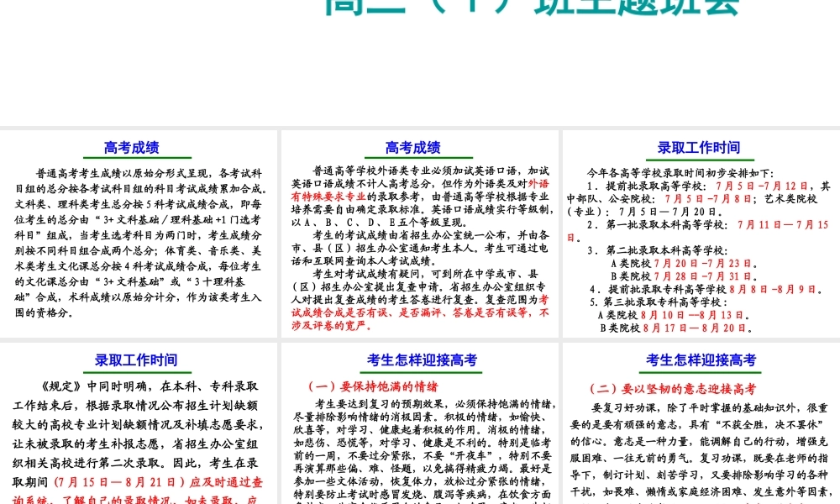Click the line 今年各高等学校录取时间初步安排如下
Viewport: 840px width, 504px height.
(680, 173)
